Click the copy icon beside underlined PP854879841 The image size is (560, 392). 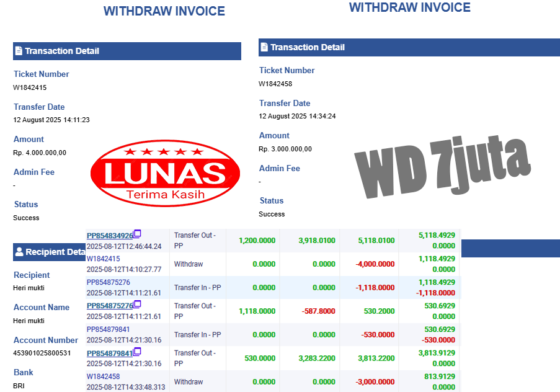tap(137, 352)
